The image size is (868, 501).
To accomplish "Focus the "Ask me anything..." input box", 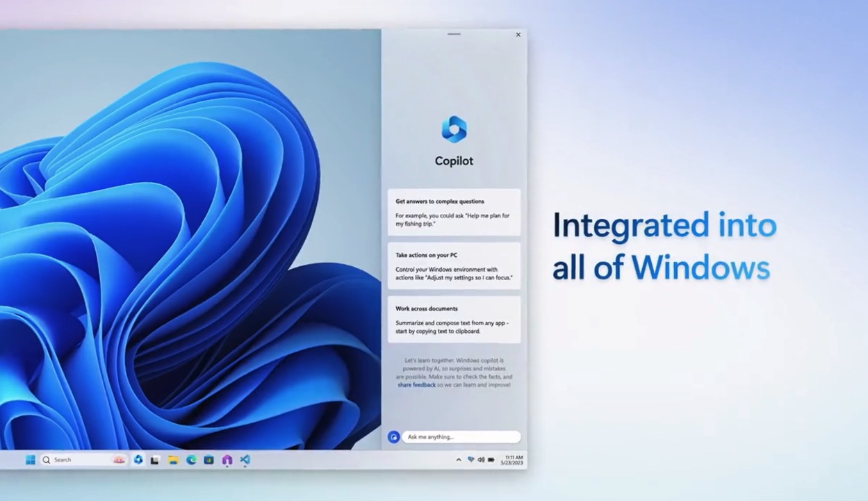I will [461, 437].
